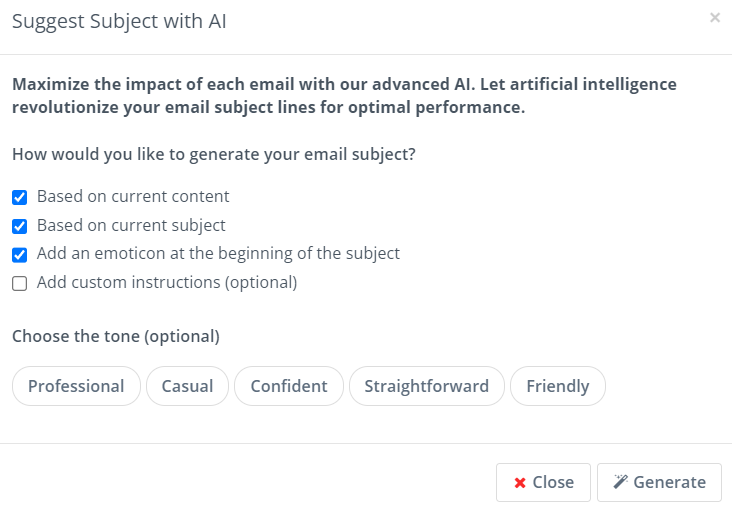
Task: Select the Professional tone
Action: pos(76,386)
